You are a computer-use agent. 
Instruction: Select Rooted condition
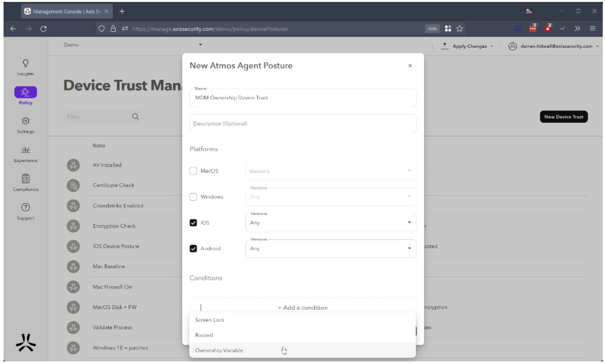click(x=302, y=335)
